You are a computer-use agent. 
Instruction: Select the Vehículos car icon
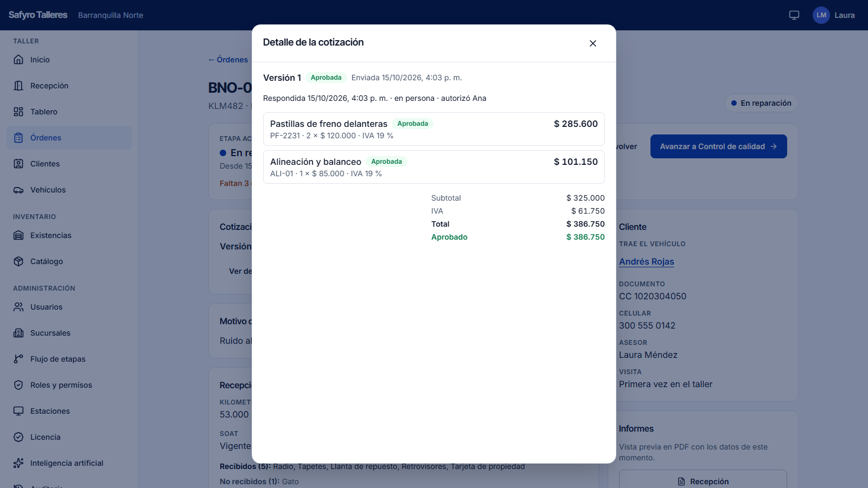click(18, 190)
